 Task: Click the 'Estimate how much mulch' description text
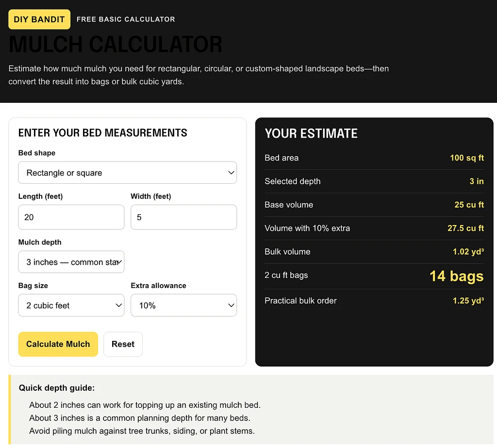[x=199, y=75]
